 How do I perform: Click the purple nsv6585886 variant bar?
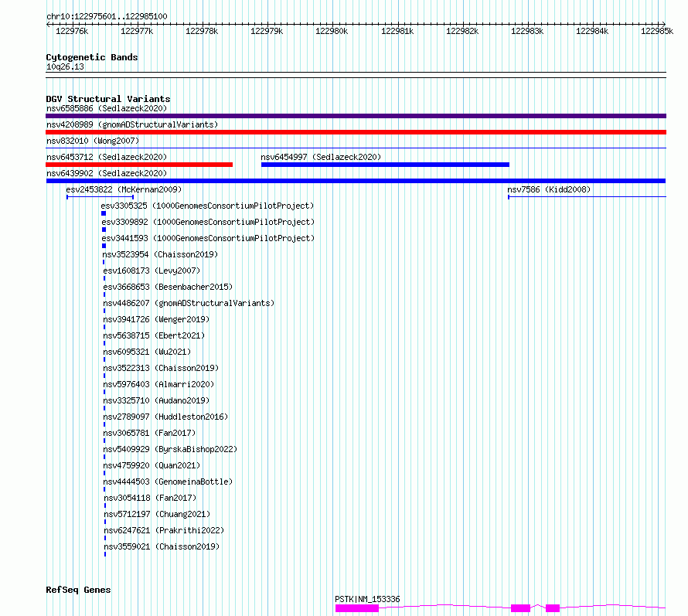point(356,116)
